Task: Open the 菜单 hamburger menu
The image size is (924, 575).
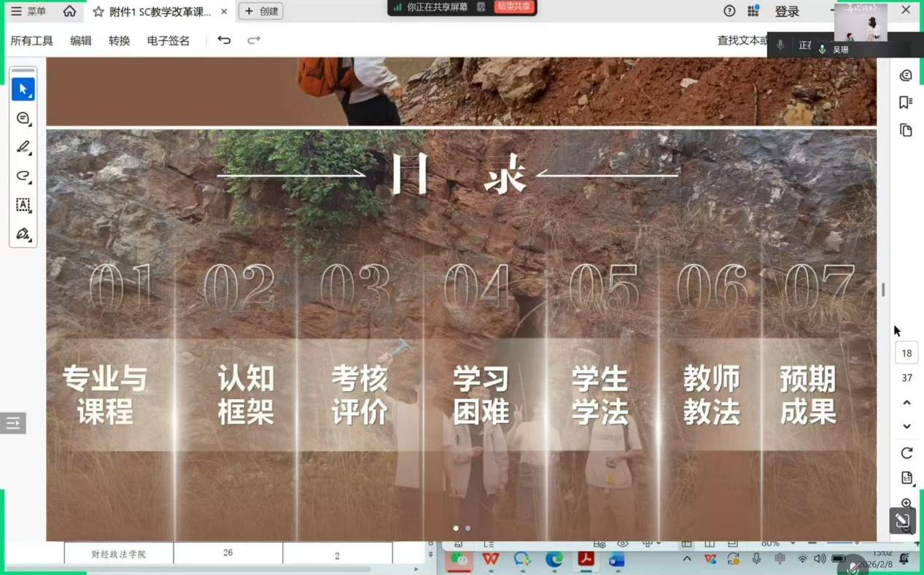Action: (28, 11)
